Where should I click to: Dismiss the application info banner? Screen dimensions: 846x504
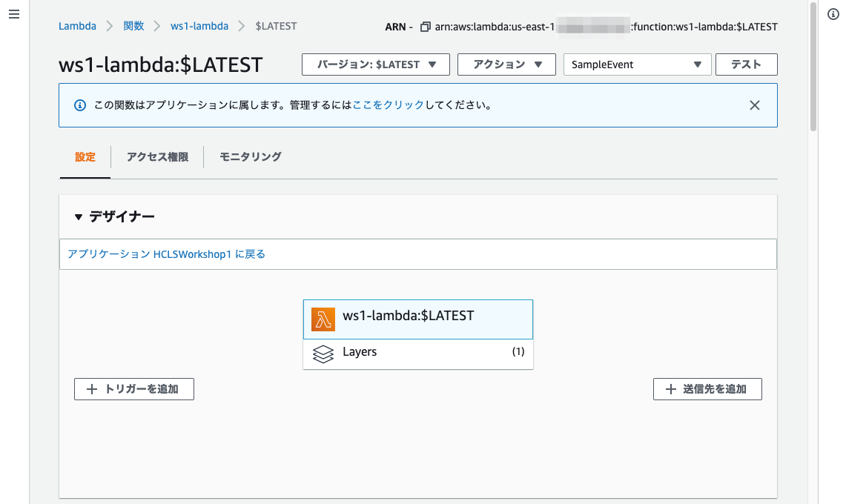point(754,105)
